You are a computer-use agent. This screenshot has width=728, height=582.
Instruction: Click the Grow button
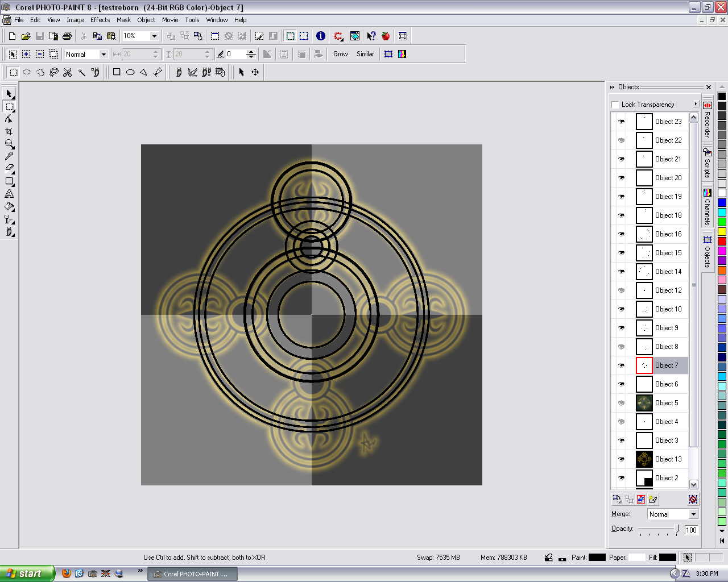(341, 54)
